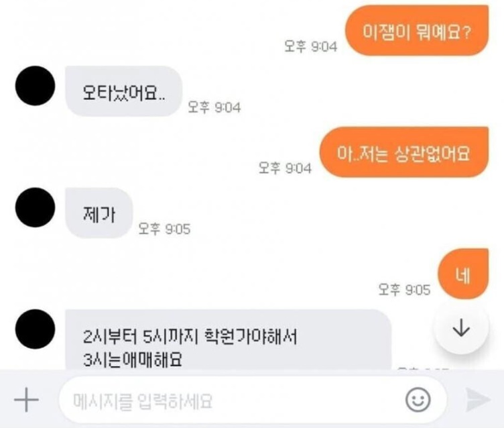Select the 제가 message bubble

(x=99, y=213)
